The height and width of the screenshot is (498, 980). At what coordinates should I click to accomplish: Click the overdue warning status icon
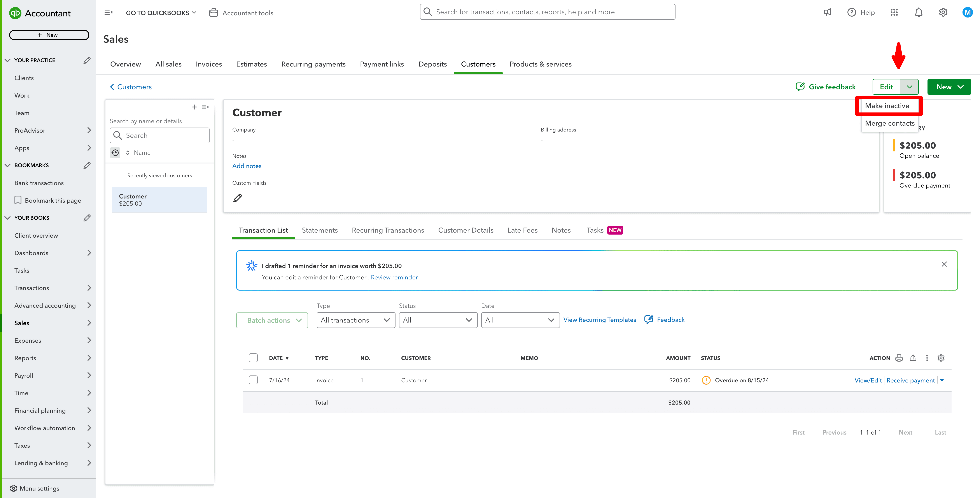(706, 380)
